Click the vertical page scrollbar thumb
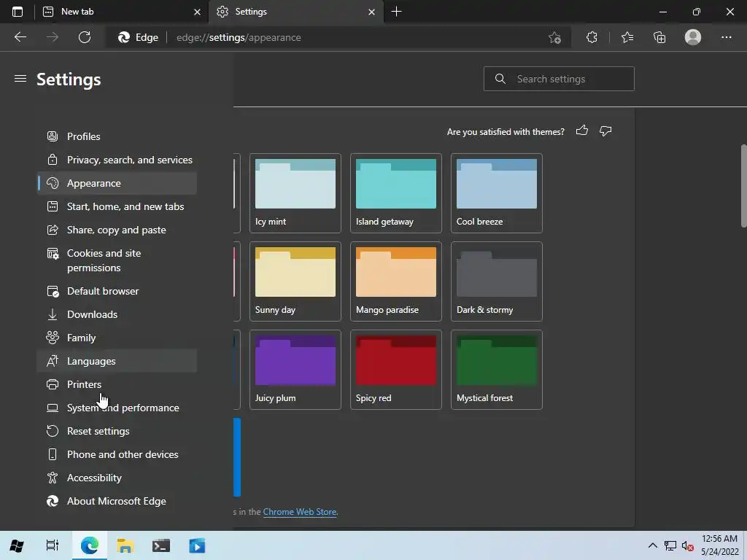 pos(743,186)
